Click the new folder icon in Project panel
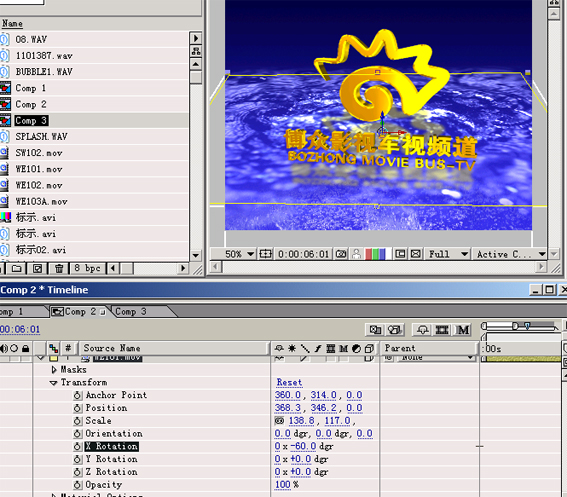The height and width of the screenshot is (497, 567). [x=16, y=268]
